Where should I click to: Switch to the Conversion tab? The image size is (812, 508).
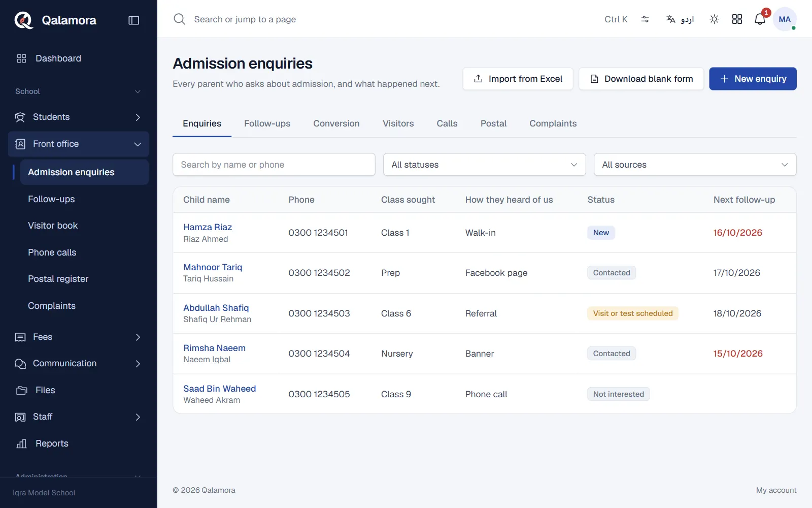[x=336, y=123]
